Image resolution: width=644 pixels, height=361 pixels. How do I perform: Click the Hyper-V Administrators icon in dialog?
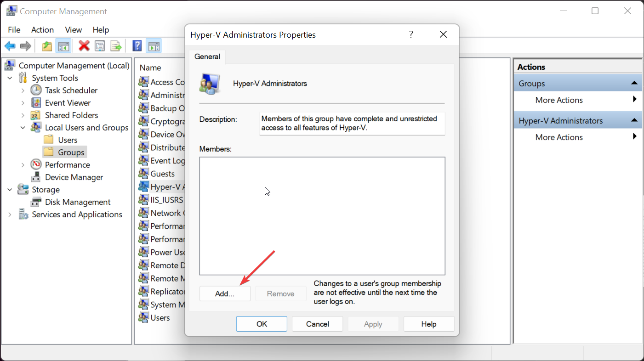(210, 84)
